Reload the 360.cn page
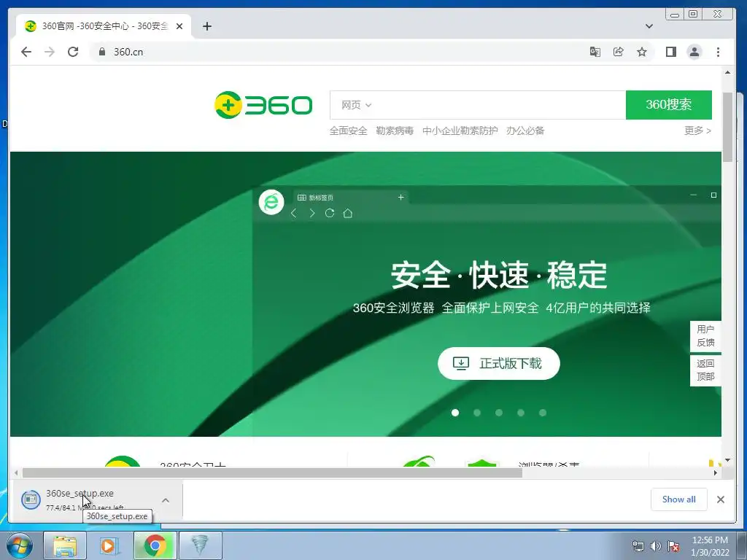The width and height of the screenshot is (747, 560). point(73,52)
